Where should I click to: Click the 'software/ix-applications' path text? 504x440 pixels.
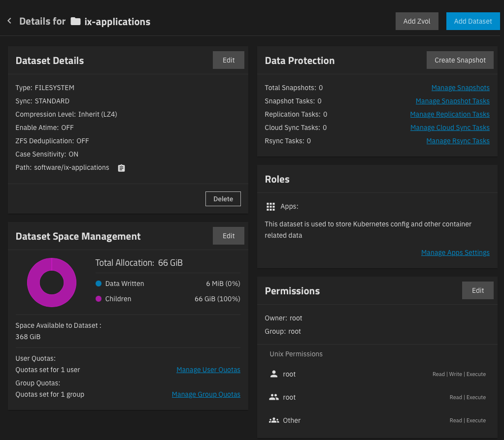point(71,167)
